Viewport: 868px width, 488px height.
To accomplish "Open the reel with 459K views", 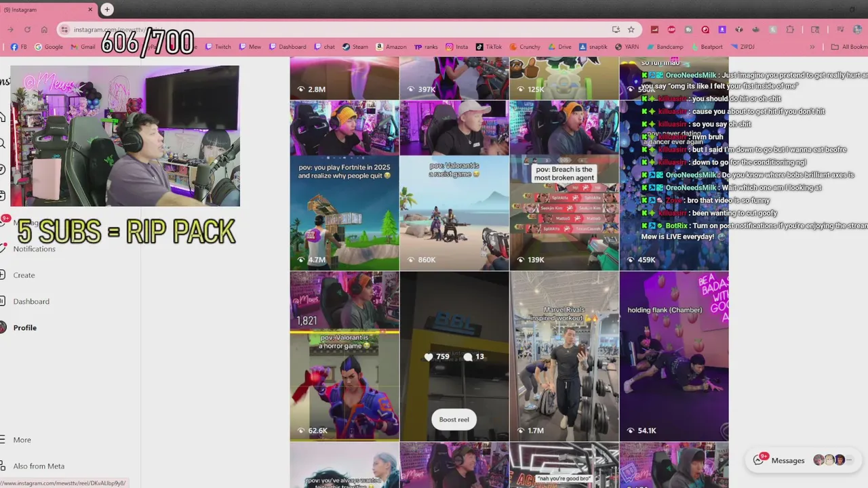I will tap(674, 185).
